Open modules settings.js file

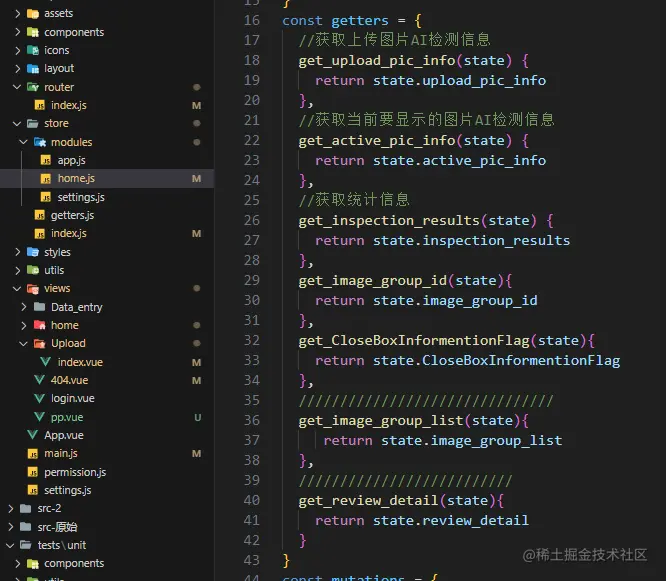[x=81, y=197]
